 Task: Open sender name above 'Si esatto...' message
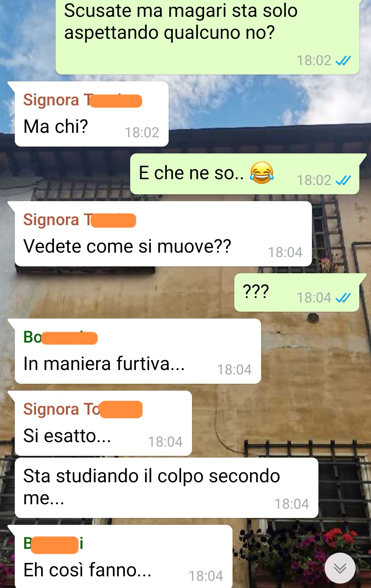pyautogui.click(x=83, y=409)
